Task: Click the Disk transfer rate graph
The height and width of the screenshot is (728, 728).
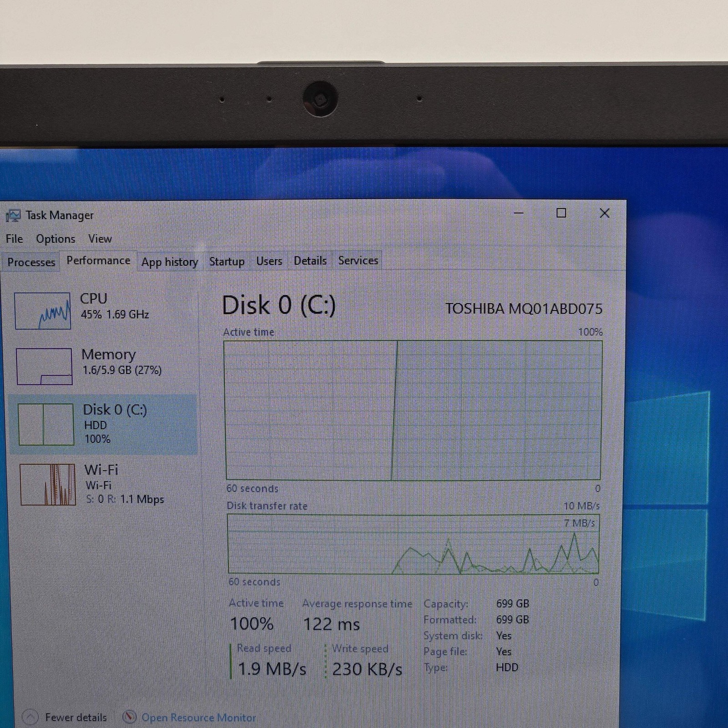Action: [414, 544]
